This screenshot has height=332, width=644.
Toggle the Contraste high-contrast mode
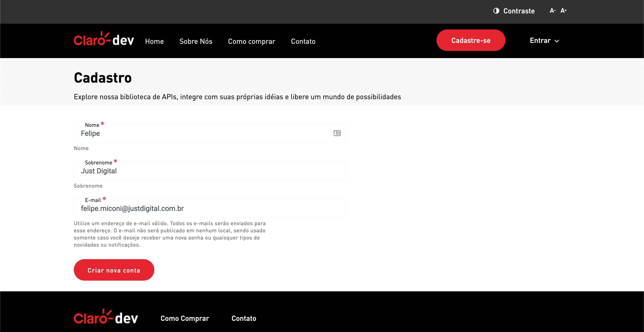(x=519, y=11)
